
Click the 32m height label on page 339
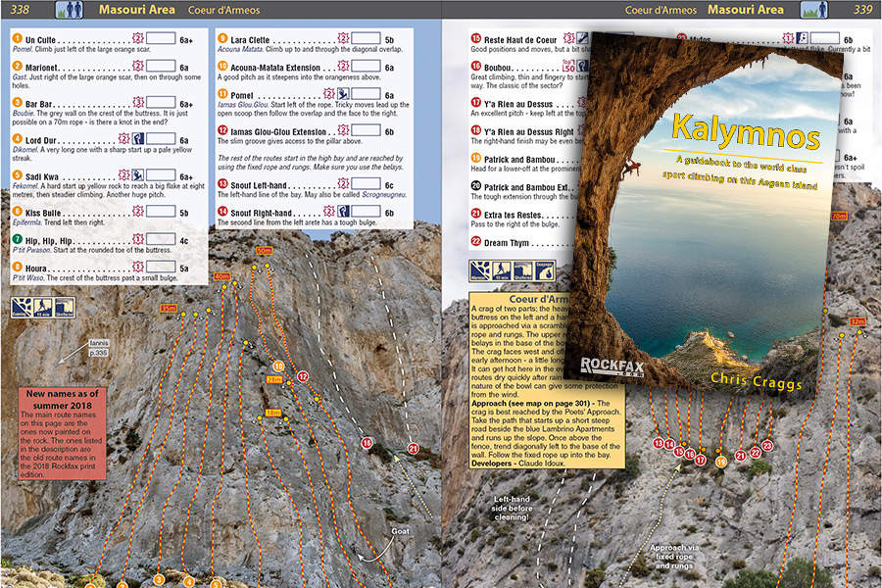(857, 321)
